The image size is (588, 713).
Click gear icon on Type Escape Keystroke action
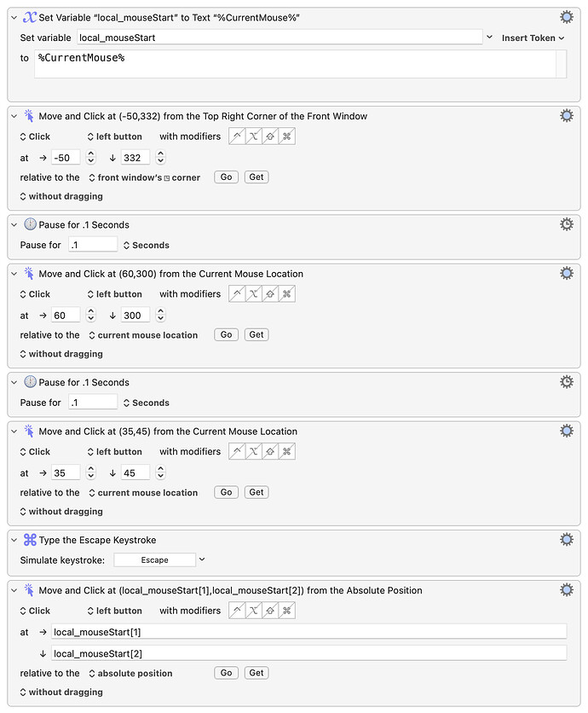[566, 540]
